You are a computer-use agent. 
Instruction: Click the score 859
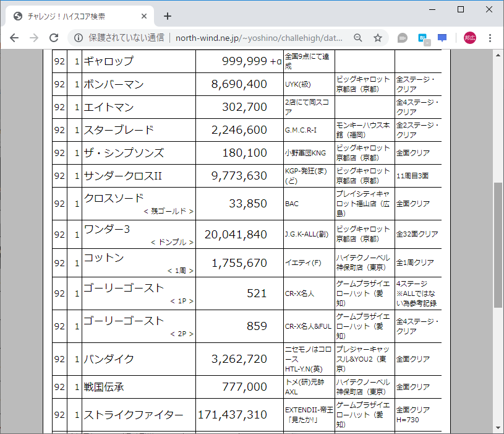click(x=257, y=326)
